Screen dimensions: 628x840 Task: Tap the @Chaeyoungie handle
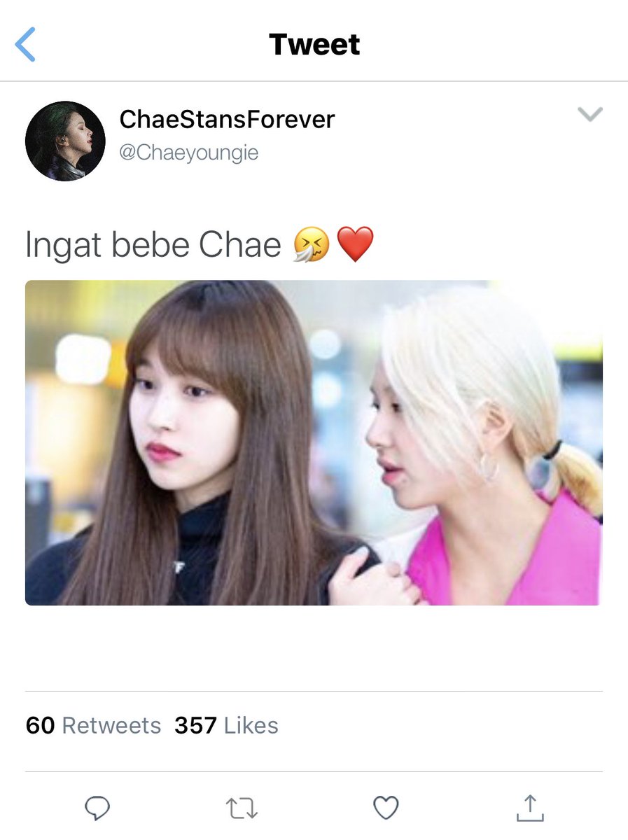(x=189, y=153)
